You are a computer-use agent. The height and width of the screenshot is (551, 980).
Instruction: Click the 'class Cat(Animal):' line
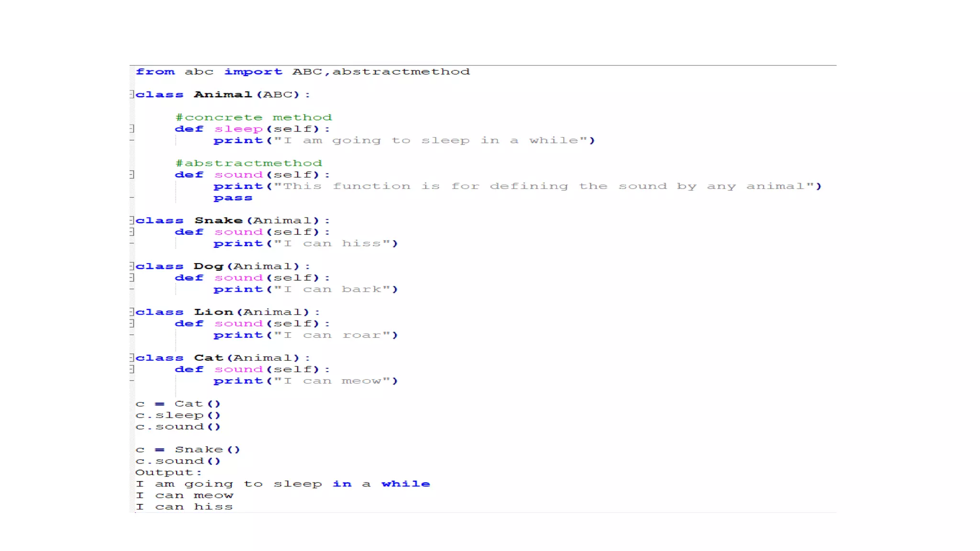(x=223, y=358)
